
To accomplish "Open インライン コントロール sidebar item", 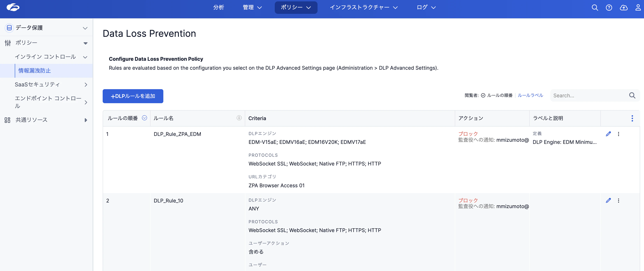I will 45,57.
